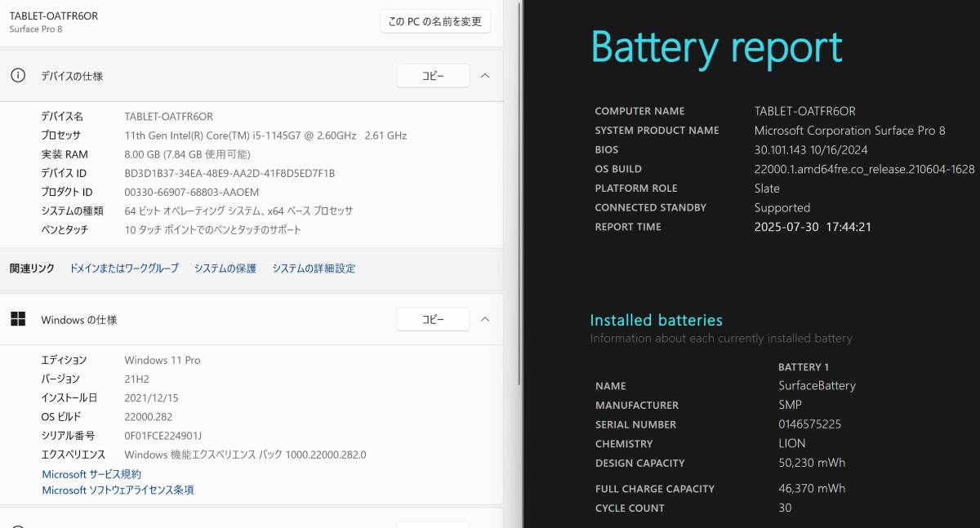Click the device specifications info icon
This screenshot has height=528, width=980.
18,76
